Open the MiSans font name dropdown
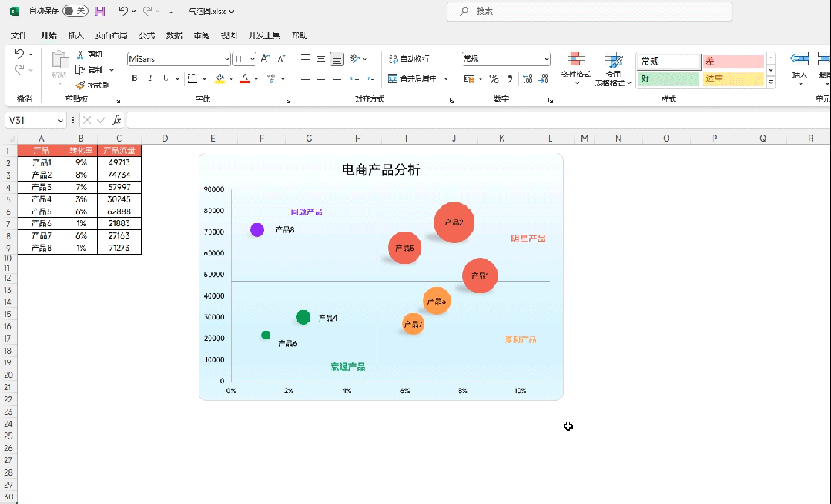831x504 pixels. [x=227, y=58]
